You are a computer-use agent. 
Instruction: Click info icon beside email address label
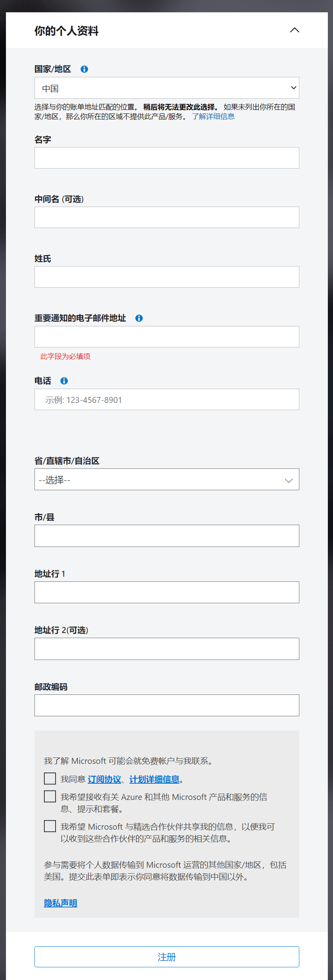coord(139,318)
